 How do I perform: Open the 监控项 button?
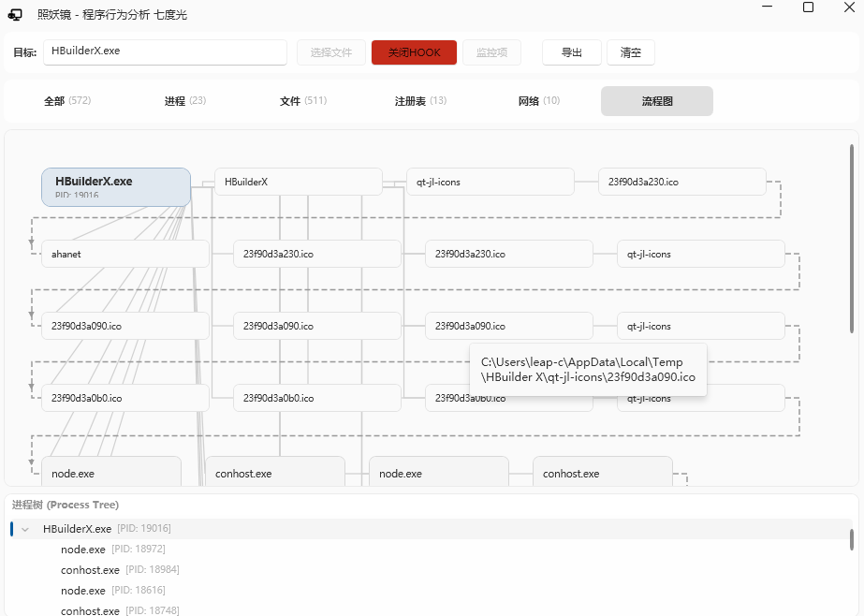point(491,52)
